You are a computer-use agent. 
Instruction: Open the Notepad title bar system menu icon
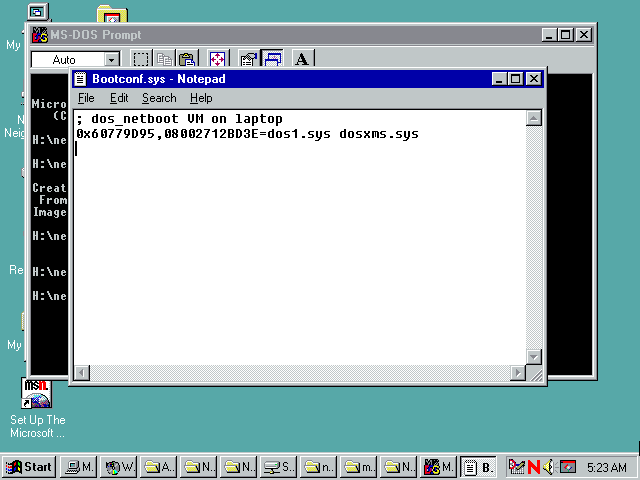pyautogui.click(x=82, y=79)
